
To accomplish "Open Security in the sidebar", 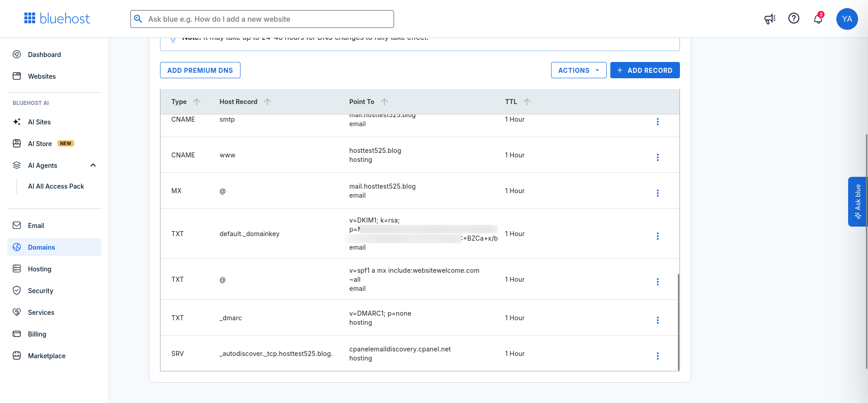I will [54, 290].
